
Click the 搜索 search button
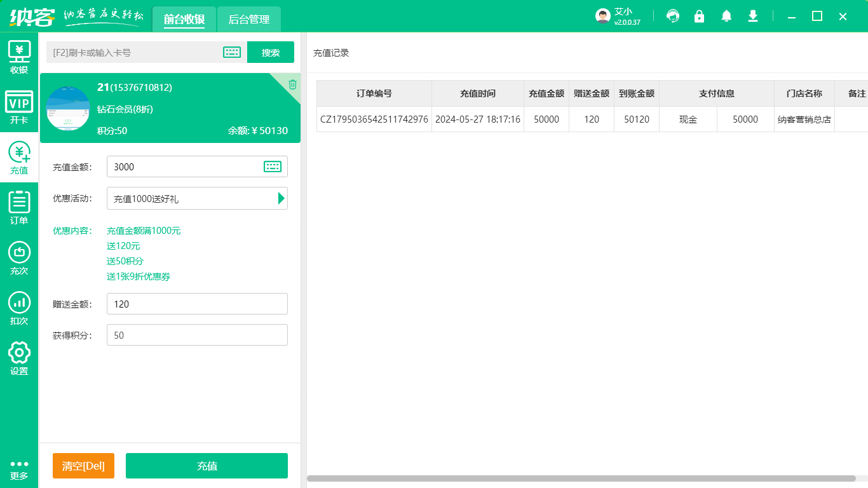(x=270, y=52)
